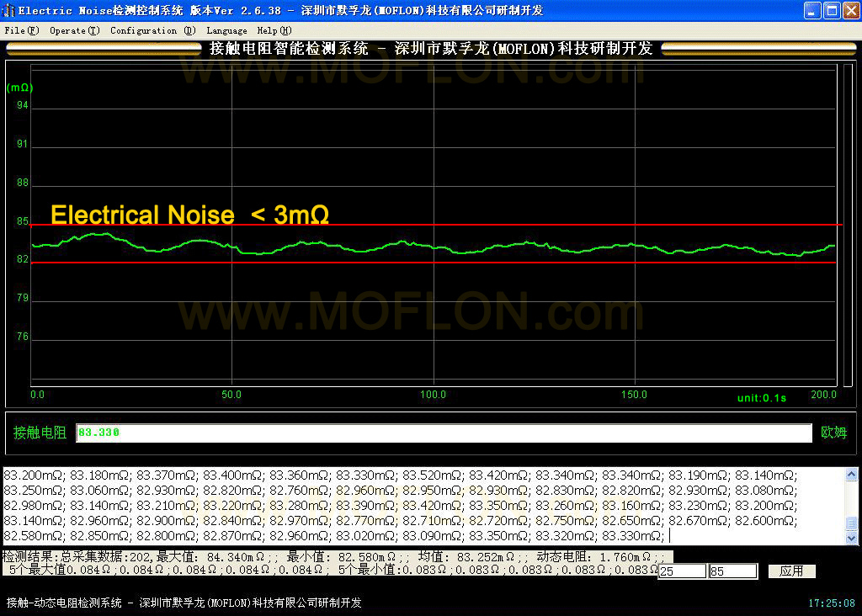Image resolution: width=862 pixels, height=616 pixels.
Task: Click the last reading 83.330mΩ in log
Action: click(633, 536)
